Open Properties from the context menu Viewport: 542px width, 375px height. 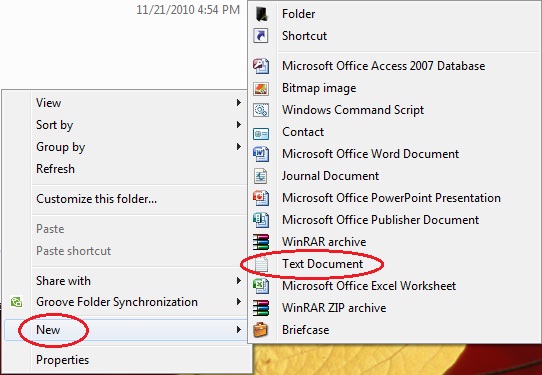[x=63, y=360]
